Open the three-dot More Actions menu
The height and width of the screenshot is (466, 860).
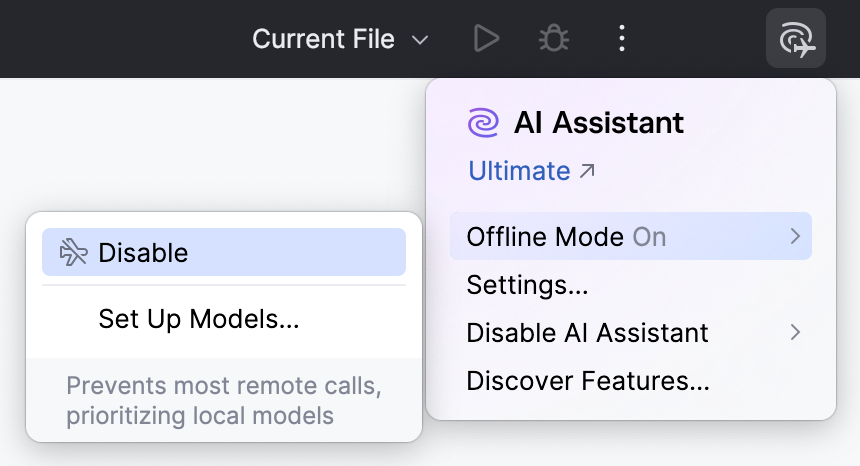click(621, 39)
